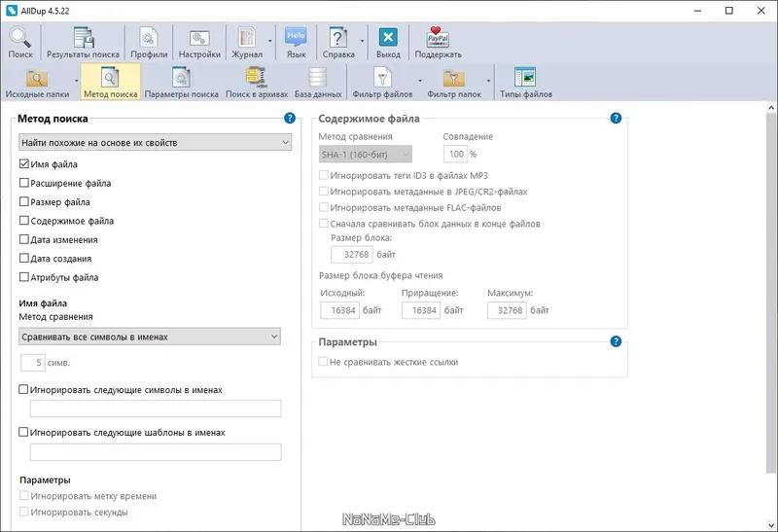Open the SHA-1 (160-бит) comparison dropdown
This screenshot has width=778, height=532.
click(366, 155)
